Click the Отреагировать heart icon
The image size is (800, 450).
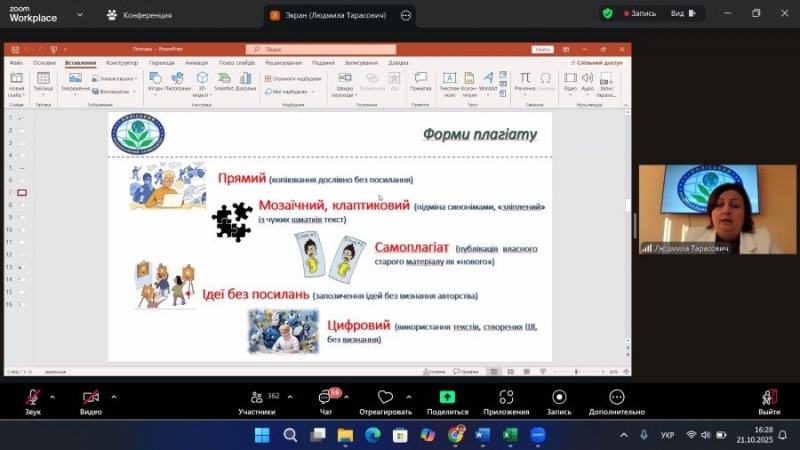pos(385,397)
